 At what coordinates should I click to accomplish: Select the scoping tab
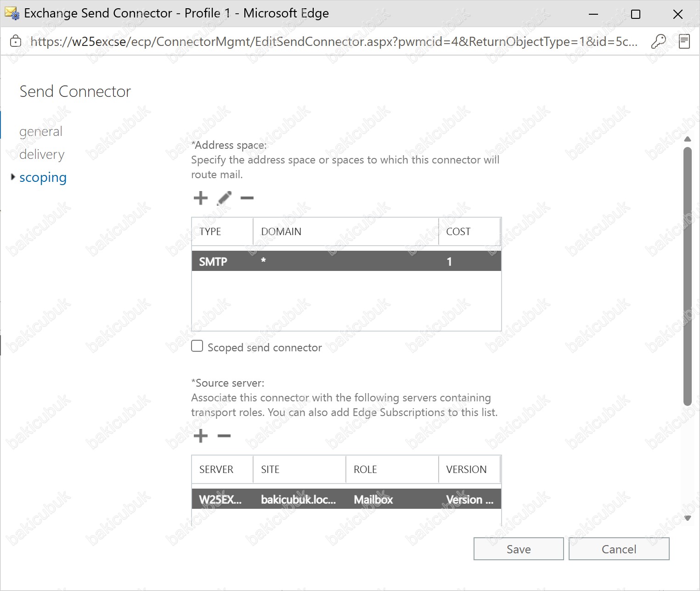(x=43, y=177)
